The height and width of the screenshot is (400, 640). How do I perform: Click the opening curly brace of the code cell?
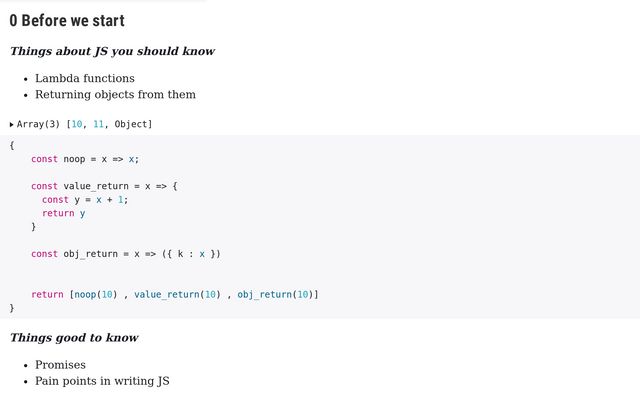pos(12,145)
